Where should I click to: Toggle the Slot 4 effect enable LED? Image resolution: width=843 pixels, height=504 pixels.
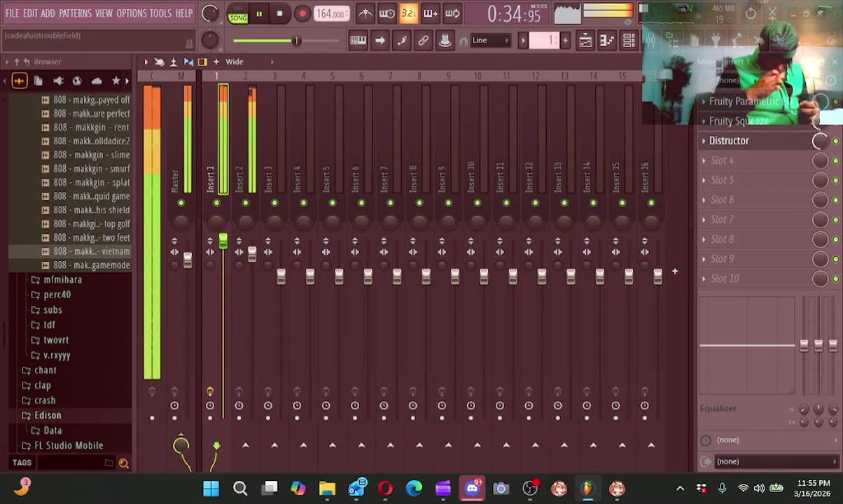tap(835, 160)
